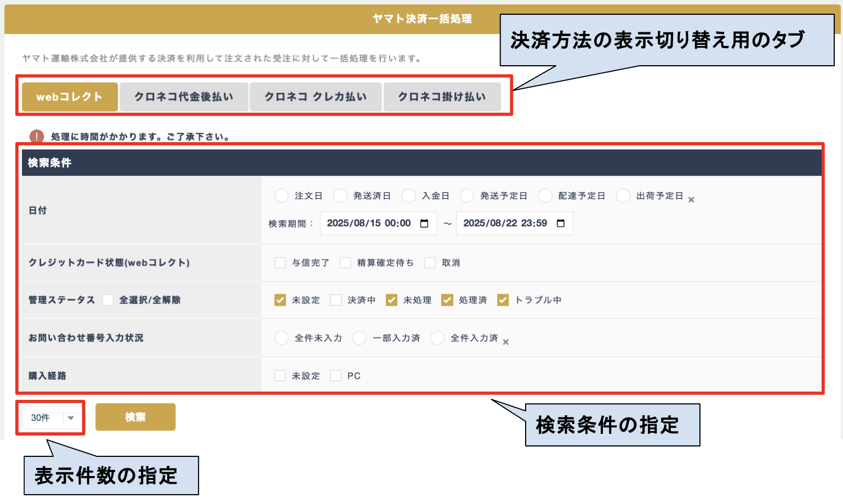Expand the 30件 display count dropdown

point(71,418)
